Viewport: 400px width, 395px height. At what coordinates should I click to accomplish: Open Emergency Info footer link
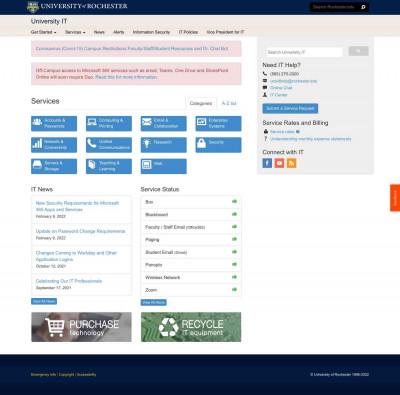point(43,375)
